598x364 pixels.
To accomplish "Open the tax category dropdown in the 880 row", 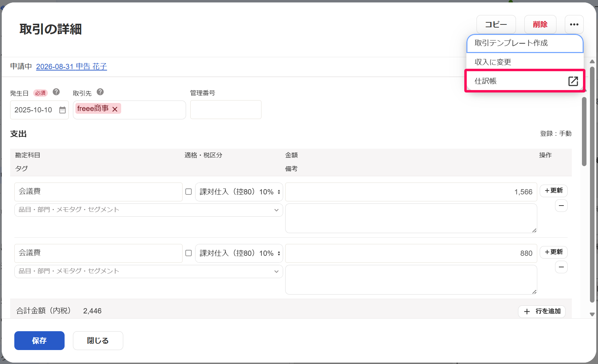I will [x=239, y=253].
